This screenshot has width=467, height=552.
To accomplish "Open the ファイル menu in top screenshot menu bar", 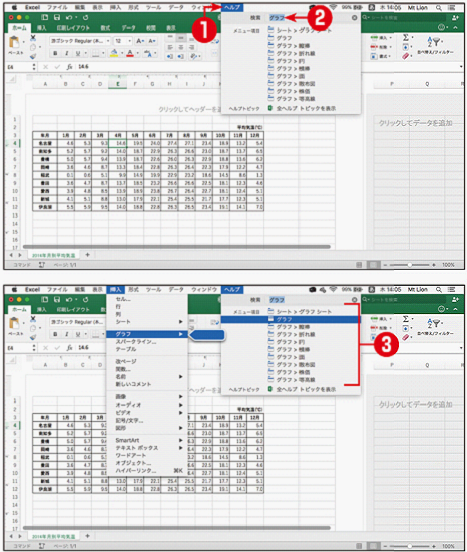I will pyautogui.click(x=57, y=7).
